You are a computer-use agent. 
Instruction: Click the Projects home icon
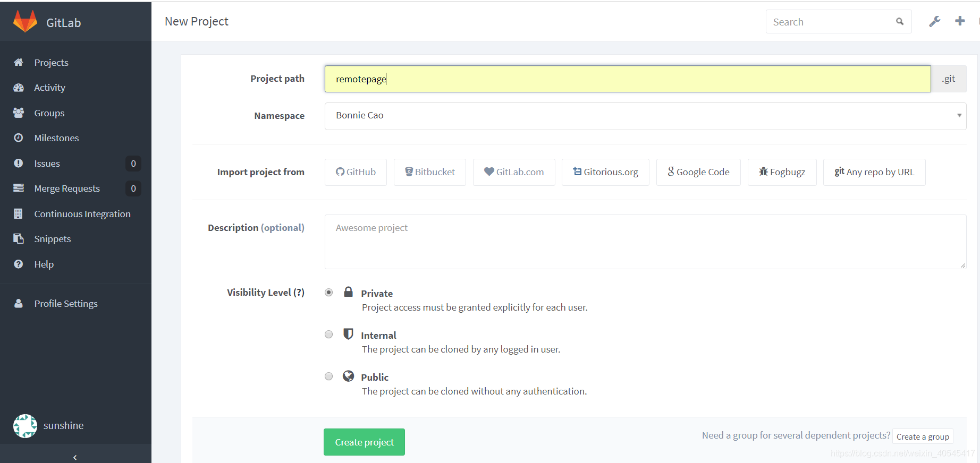[x=19, y=62]
